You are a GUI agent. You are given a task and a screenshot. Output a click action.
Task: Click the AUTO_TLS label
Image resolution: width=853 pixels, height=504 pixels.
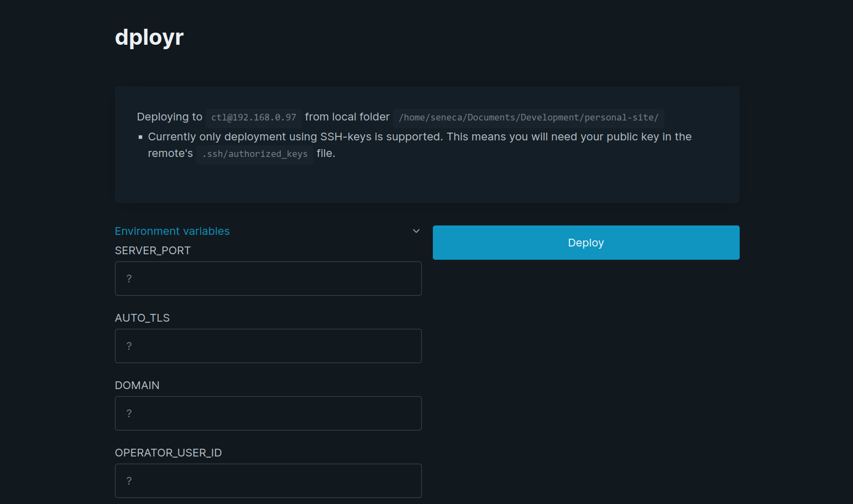pyautogui.click(x=142, y=318)
